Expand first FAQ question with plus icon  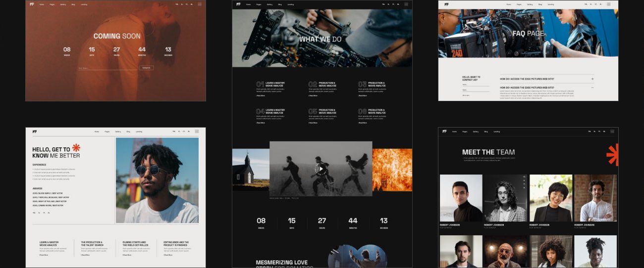point(592,79)
